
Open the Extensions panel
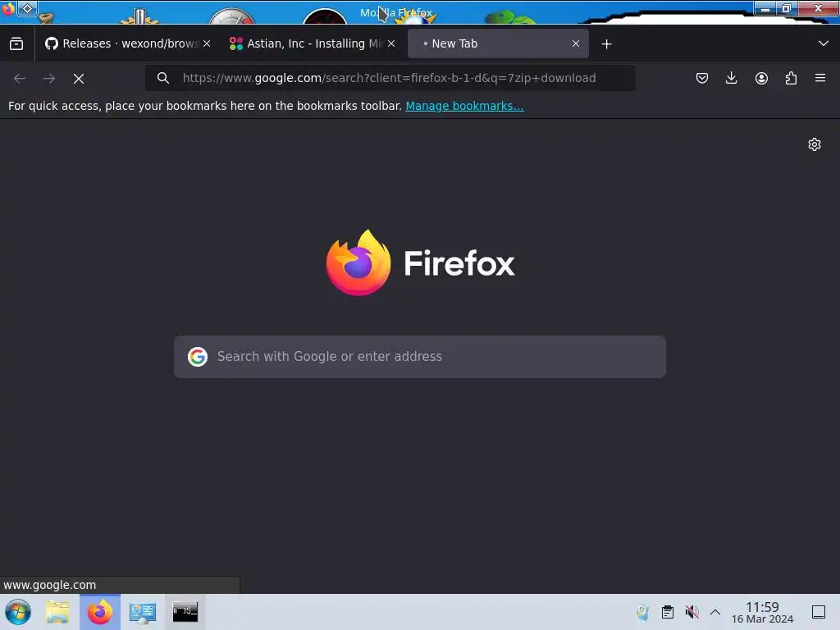point(791,78)
